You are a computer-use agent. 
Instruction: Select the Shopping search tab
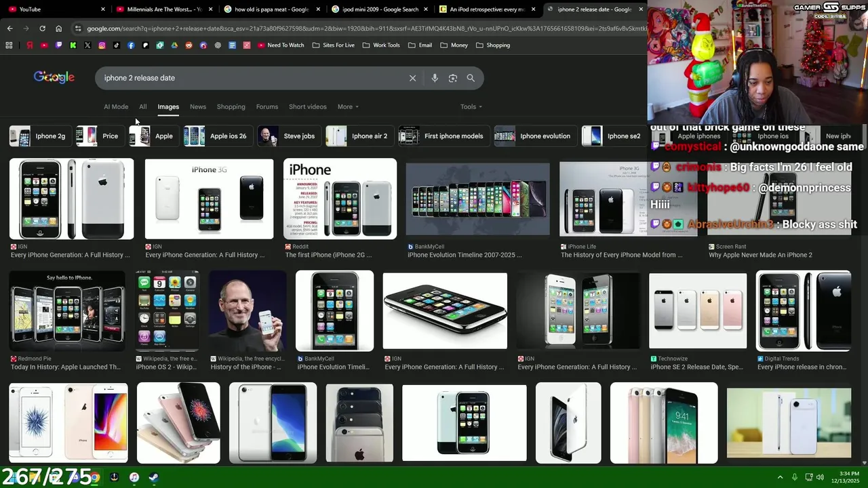click(231, 106)
